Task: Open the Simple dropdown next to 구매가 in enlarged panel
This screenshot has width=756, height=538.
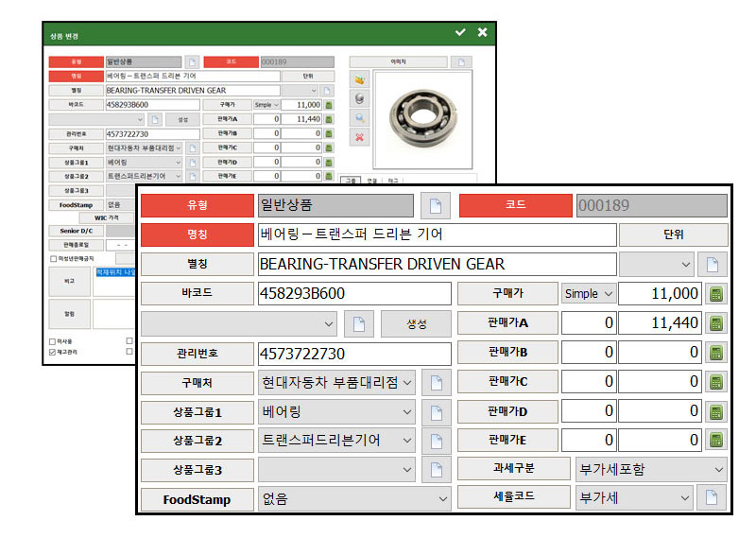Action: [x=589, y=294]
